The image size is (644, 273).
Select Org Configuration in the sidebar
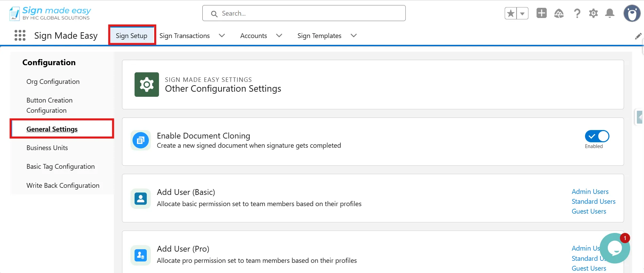point(53,81)
